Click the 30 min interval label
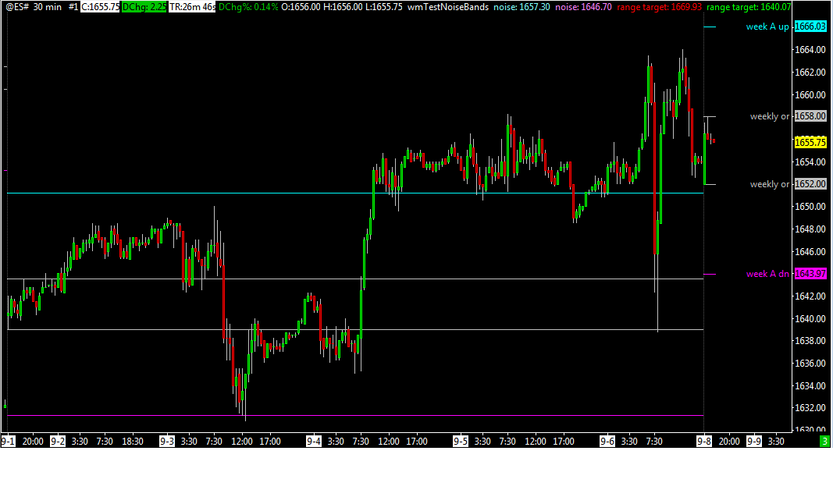The height and width of the screenshot is (504, 833). tap(48, 7)
